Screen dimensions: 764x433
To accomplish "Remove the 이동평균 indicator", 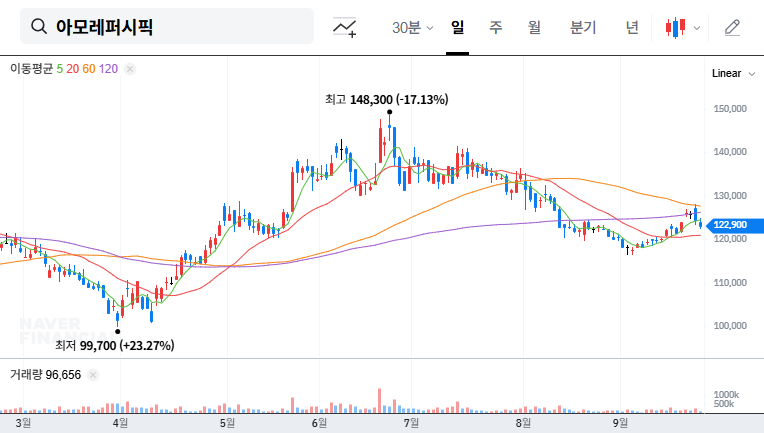I will click(x=130, y=69).
